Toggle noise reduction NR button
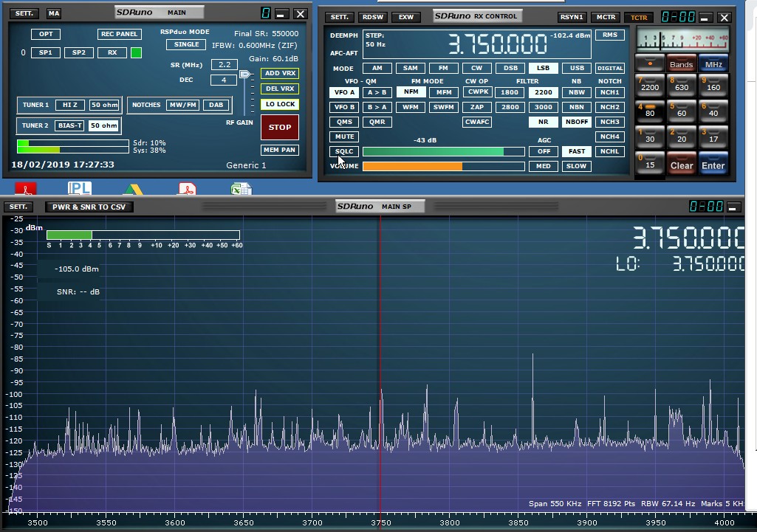Image resolution: width=757 pixels, height=532 pixels. (x=543, y=122)
